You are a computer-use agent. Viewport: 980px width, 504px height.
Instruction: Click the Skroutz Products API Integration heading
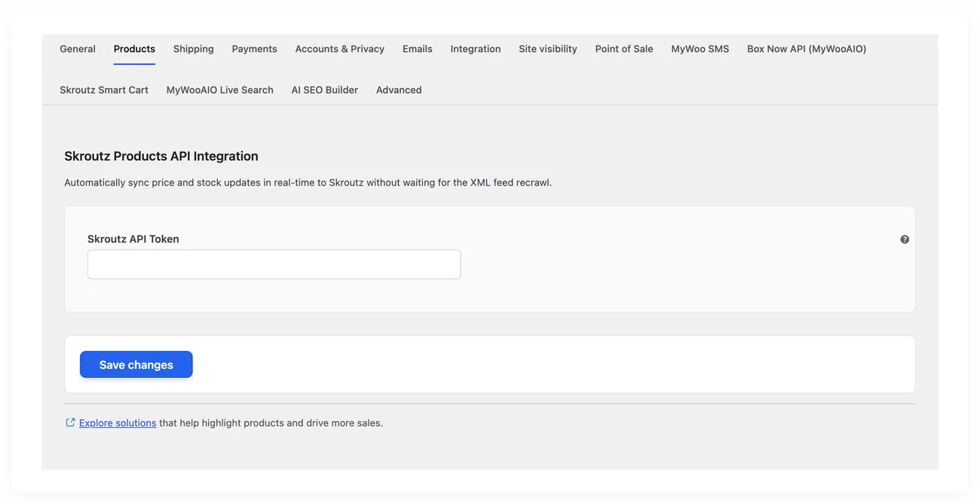[161, 156]
